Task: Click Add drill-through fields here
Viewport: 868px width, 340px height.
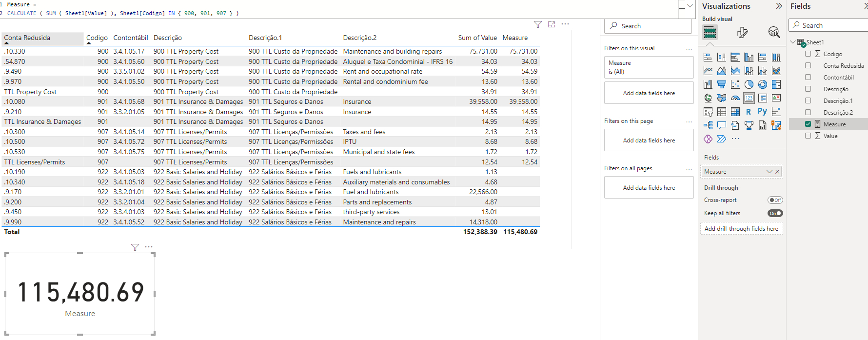Action: 741,229
